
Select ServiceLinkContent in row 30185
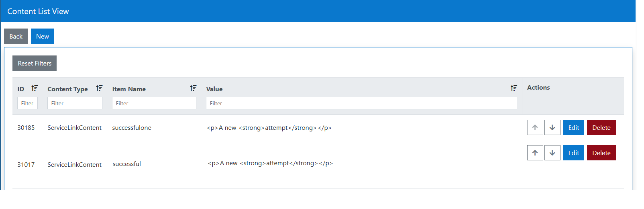pos(74,128)
